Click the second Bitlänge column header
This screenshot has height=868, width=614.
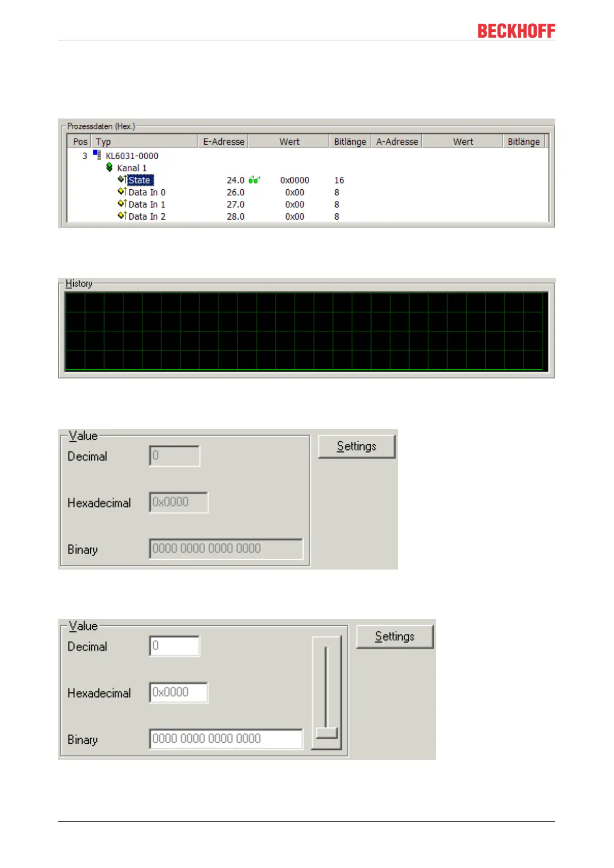point(523,141)
